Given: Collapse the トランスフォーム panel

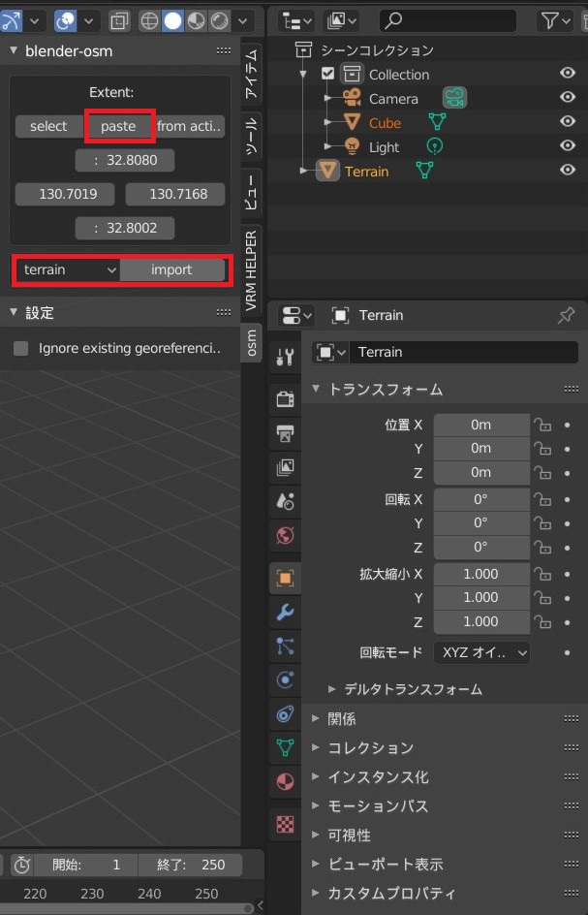Looking at the screenshot, I should click(316, 388).
